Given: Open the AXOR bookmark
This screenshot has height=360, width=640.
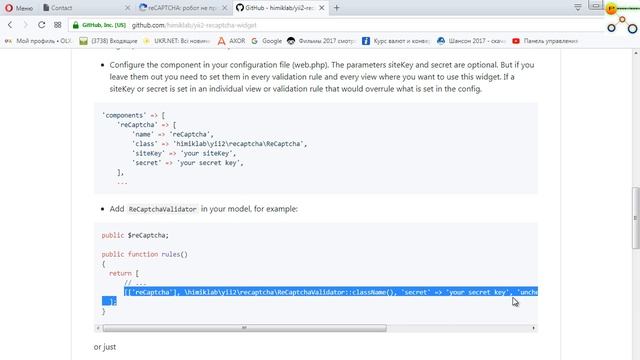Looking at the screenshot, I should coord(231,41).
